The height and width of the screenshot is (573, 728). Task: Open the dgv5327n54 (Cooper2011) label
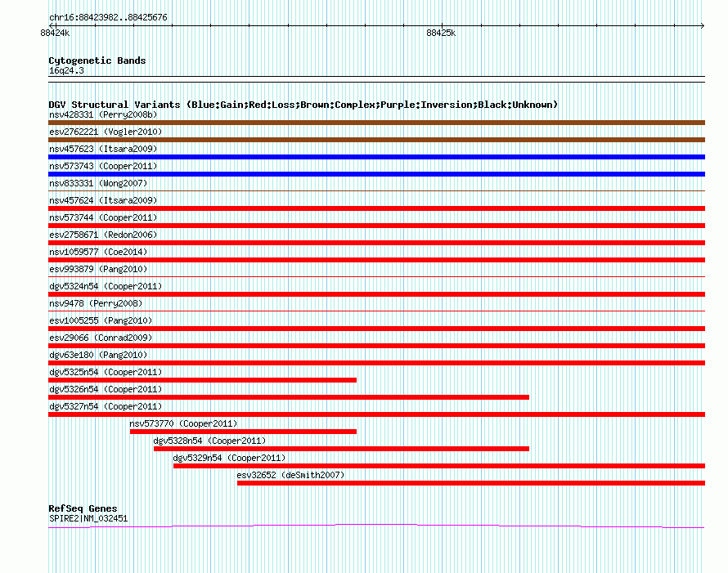click(x=106, y=406)
